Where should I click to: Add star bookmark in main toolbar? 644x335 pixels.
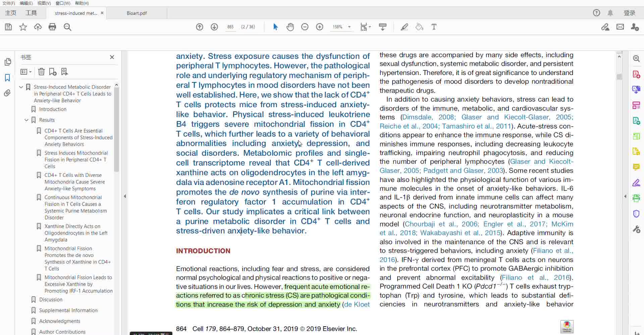[x=23, y=27]
